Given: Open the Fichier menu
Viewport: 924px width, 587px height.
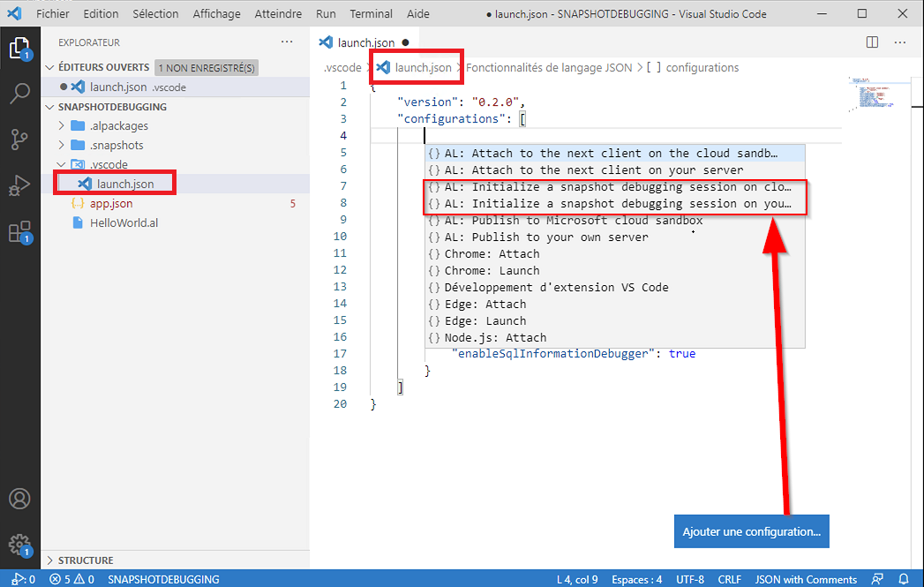Looking at the screenshot, I should [x=52, y=13].
